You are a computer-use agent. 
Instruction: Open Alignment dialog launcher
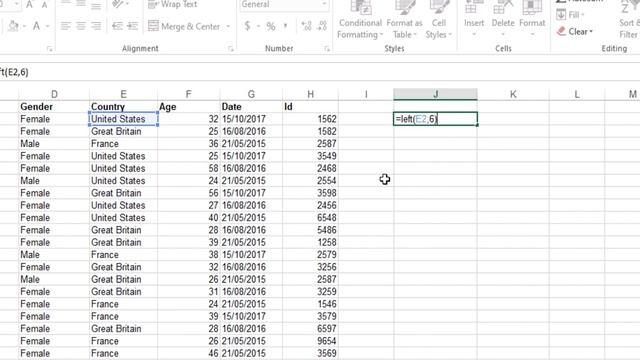click(231, 49)
